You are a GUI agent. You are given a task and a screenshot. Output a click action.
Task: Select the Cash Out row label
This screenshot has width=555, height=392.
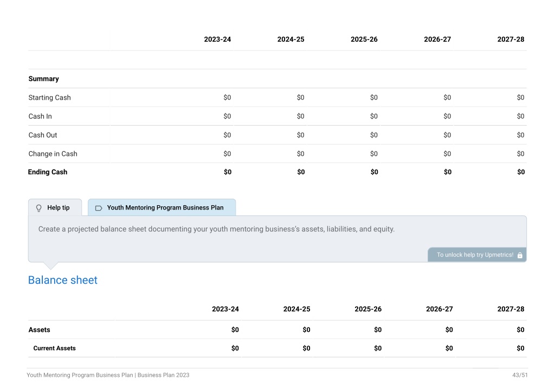click(x=42, y=135)
